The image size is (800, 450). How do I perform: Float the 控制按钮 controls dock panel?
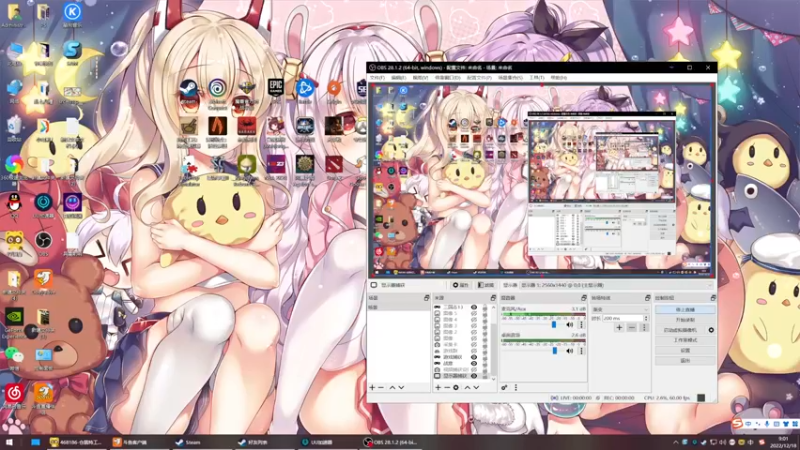click(x=713, y=298)
